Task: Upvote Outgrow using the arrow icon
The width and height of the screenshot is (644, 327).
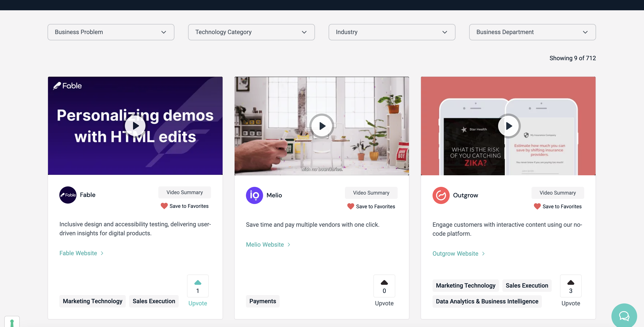Action: 571,283
